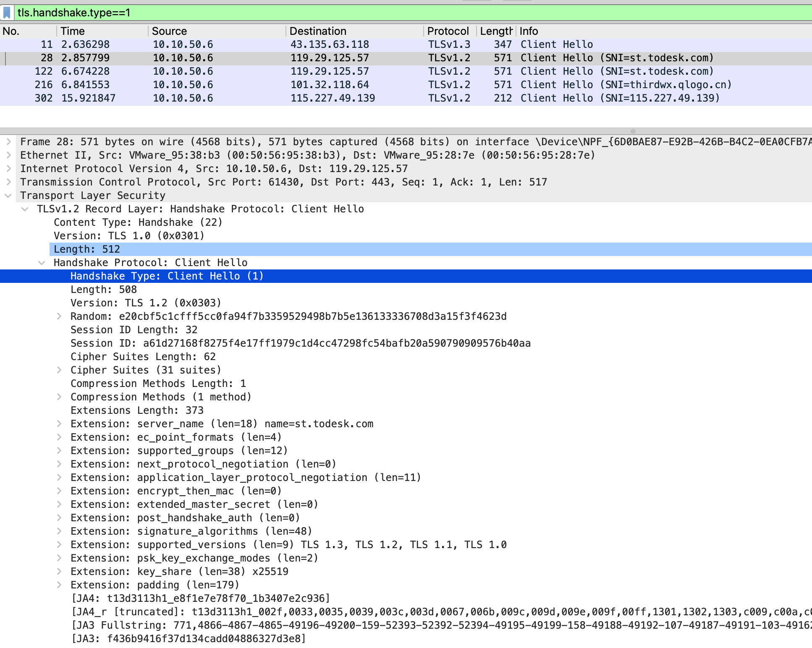Select Handshake Type: Client Hello (1)
The height and width of the screenshot is (648, 812).
406,276
